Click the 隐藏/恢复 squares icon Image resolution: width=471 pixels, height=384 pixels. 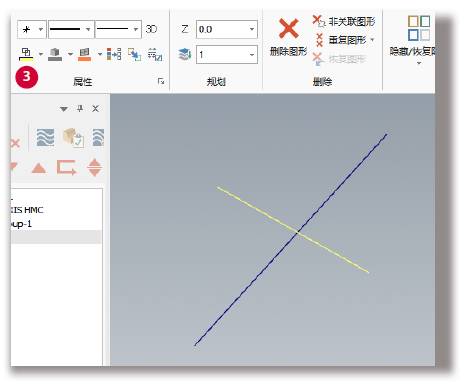[419, 28]
